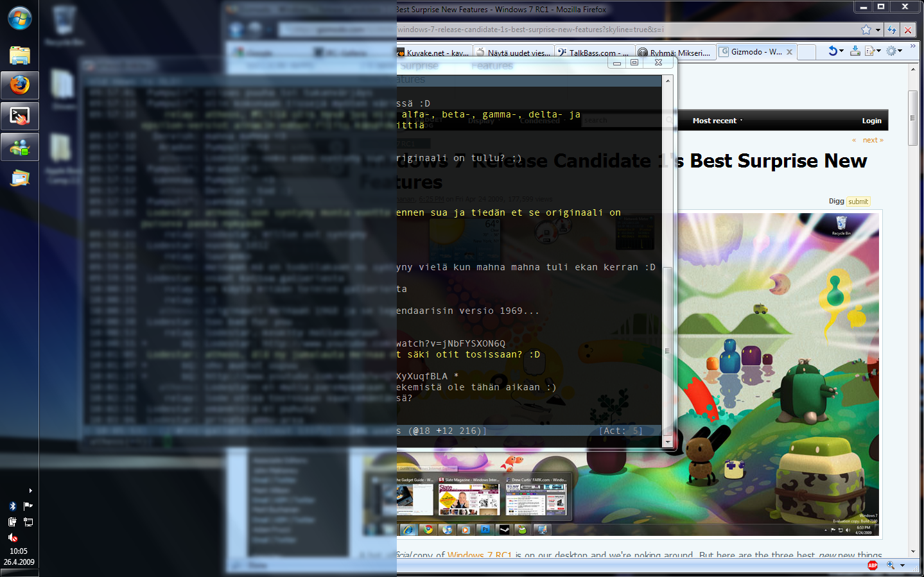The width and height of the screenshot is (924, 577).
Task: Show hidden tray icons with the arrow
Action: point(30,491)
